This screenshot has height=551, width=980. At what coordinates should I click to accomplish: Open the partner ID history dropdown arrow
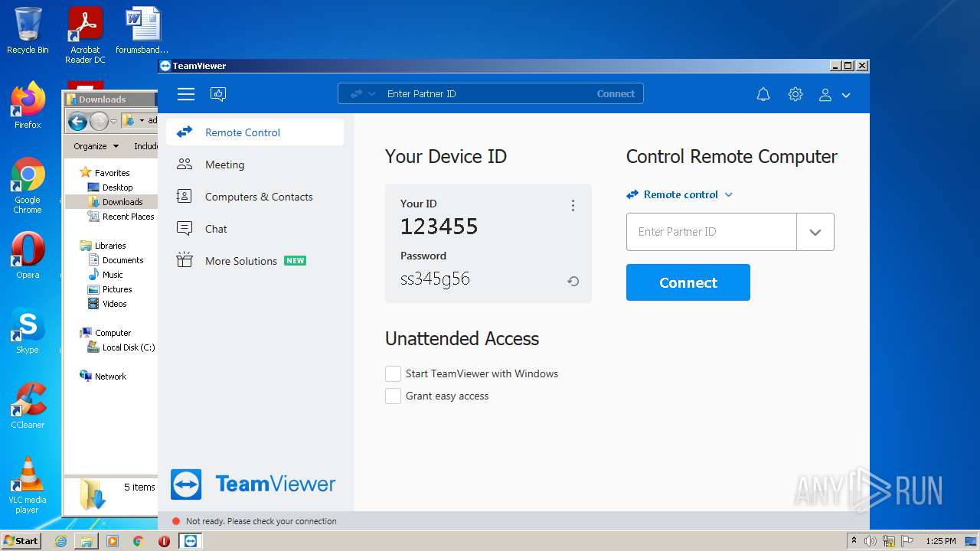(x=815, y=232)
